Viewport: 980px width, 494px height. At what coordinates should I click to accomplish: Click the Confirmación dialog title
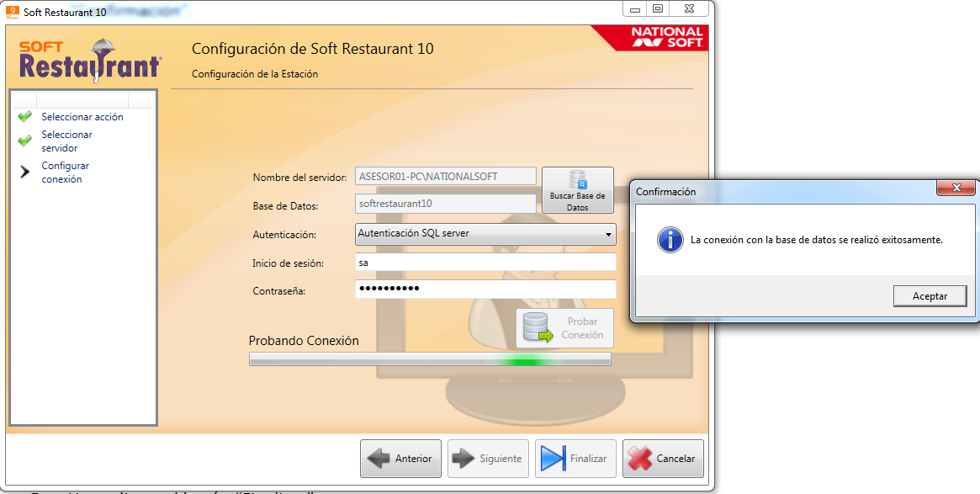(665, 192)
